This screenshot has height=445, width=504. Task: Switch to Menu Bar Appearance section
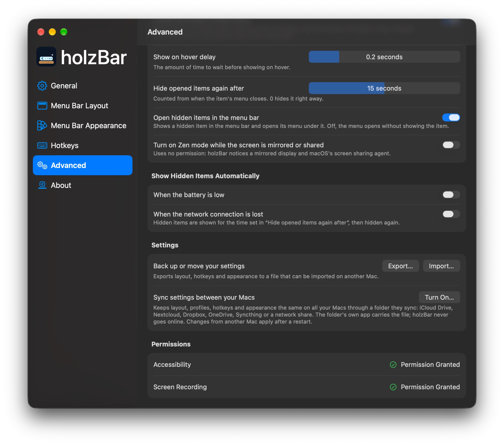pyautogui.click(x=83, y=125)
